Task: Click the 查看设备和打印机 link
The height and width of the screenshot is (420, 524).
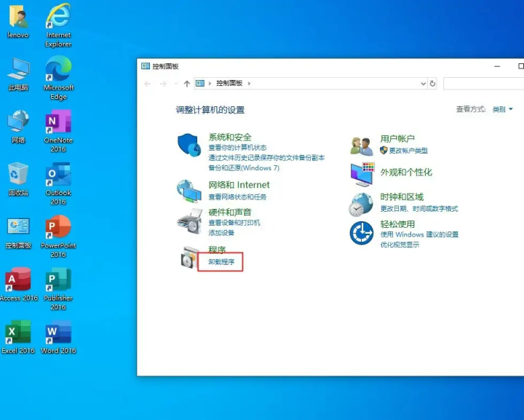Action: pos(234,223)
